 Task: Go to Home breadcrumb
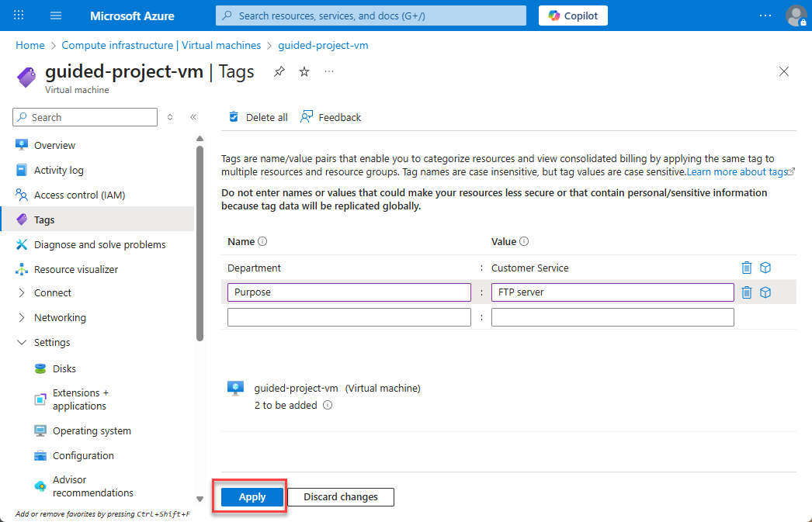30,46
